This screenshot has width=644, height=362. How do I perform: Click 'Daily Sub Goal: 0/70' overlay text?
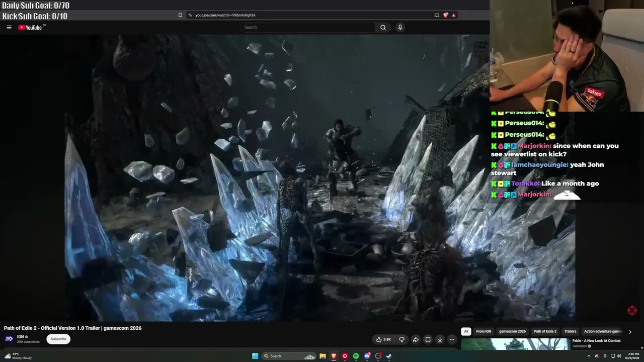click(36, 6)
